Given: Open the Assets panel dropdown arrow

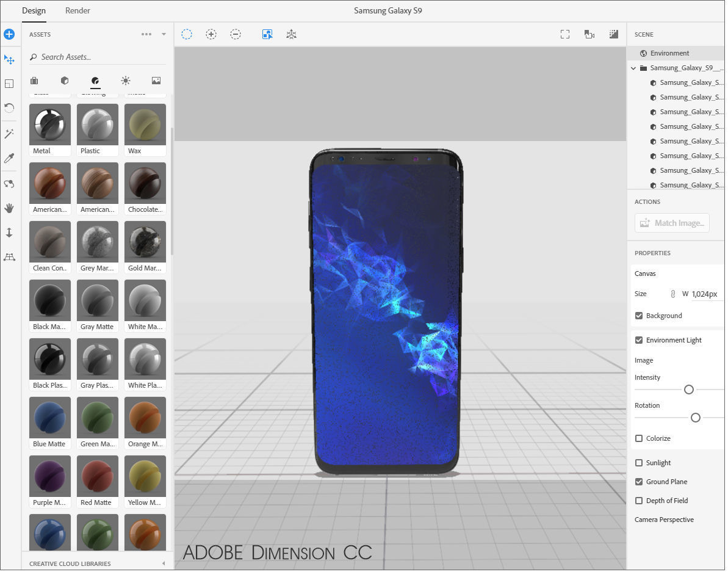Looking at the screenshot, I should (164, 34).
